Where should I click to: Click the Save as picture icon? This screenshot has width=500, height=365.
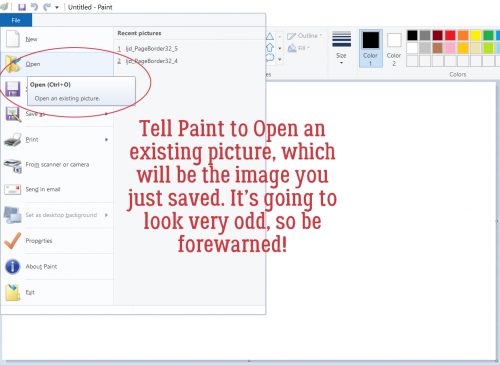(13, 114)
